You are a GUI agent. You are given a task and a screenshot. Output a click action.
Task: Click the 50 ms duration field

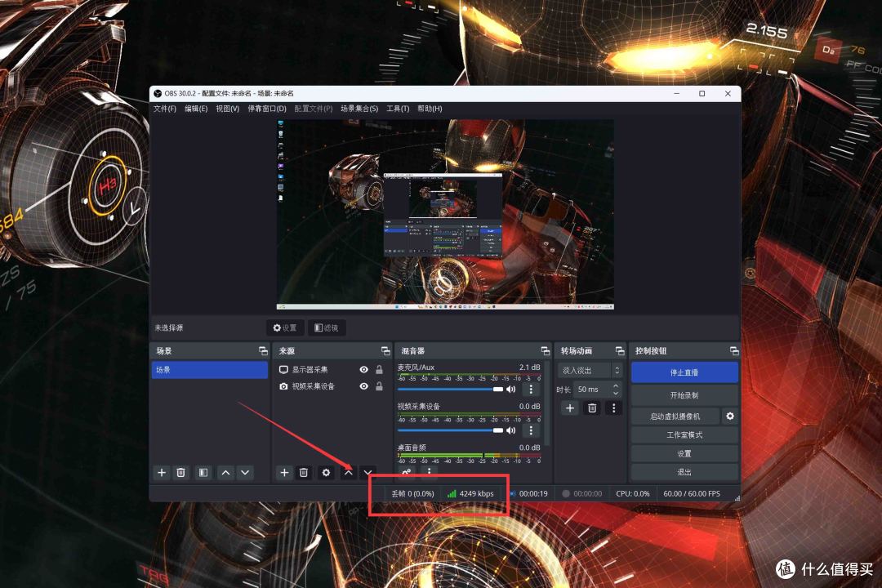click(x=593, y=390)
